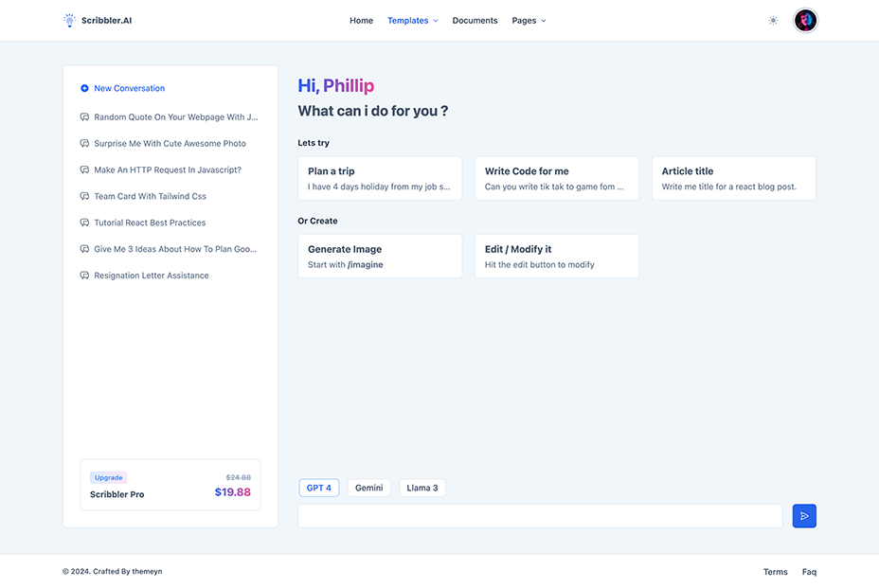
Task: Send the message with the arrow button
Action: tap(804, 516)
